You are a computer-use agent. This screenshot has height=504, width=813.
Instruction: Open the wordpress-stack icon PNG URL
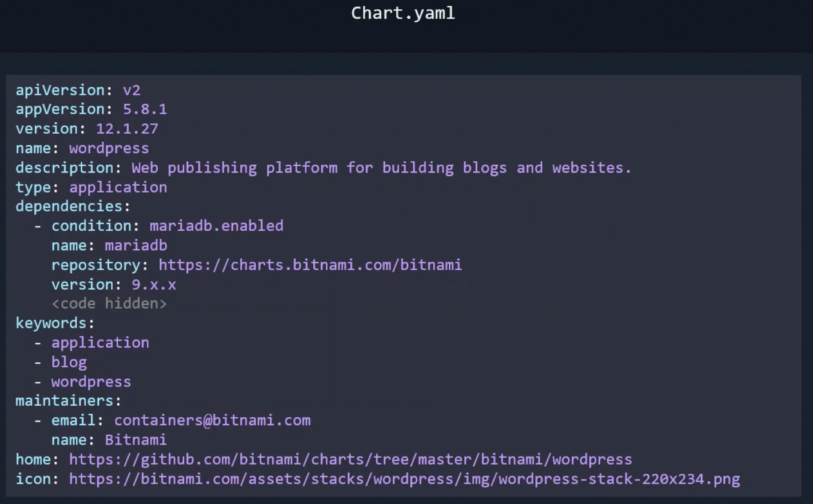point(404,478)
